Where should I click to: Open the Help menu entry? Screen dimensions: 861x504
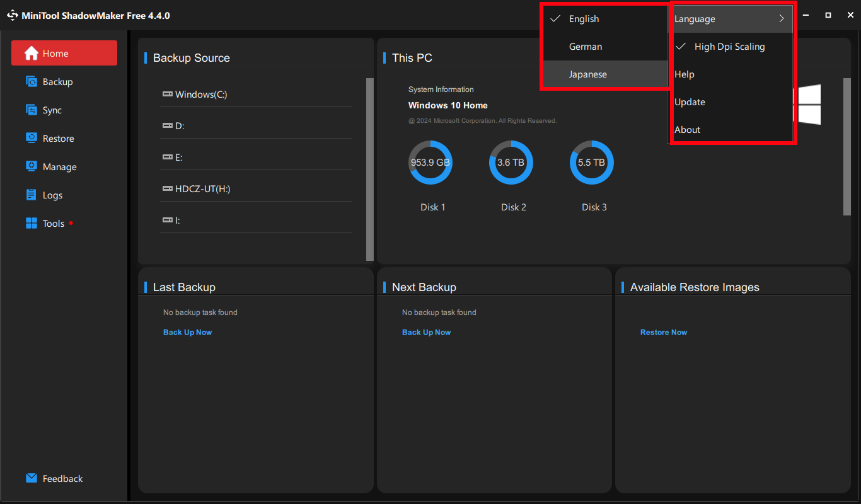[730, 74]
